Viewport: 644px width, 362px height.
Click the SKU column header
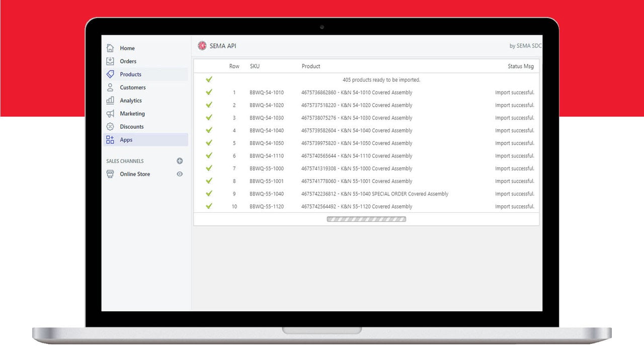coord(255,66)
